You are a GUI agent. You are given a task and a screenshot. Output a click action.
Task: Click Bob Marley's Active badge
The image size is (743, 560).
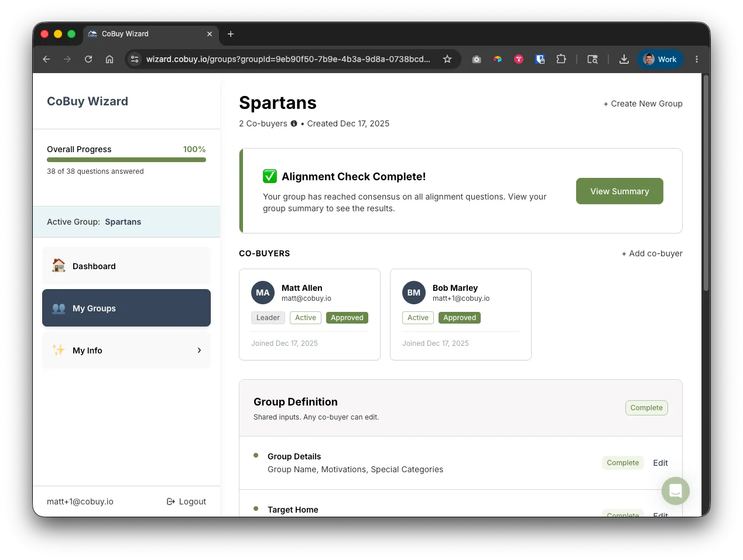(x=418, y=318)
